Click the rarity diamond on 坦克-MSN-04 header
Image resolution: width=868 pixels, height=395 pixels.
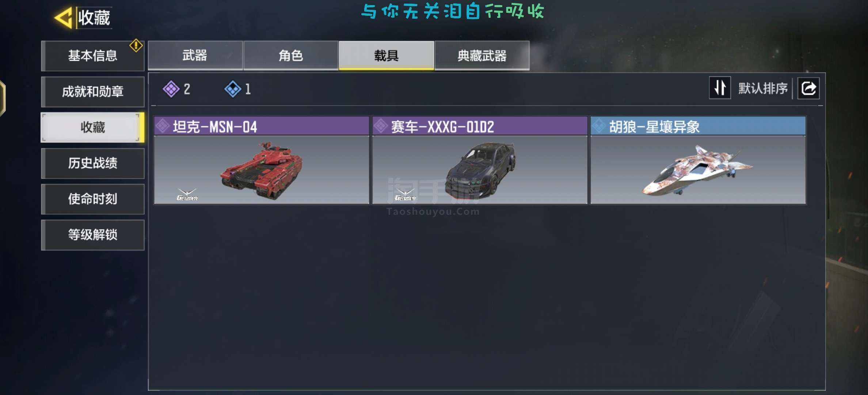pos(162,126)
